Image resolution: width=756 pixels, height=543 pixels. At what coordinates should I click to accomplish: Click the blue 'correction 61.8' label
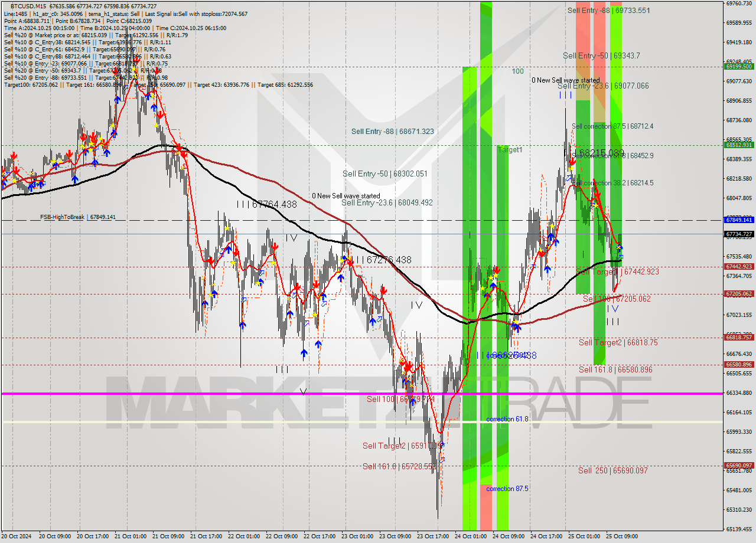pyautogui.click(x=507, y=419)
